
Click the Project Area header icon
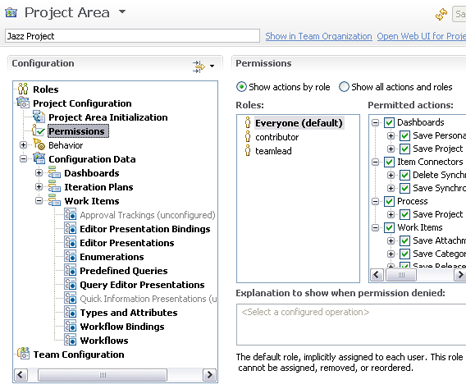coord(11,13)
